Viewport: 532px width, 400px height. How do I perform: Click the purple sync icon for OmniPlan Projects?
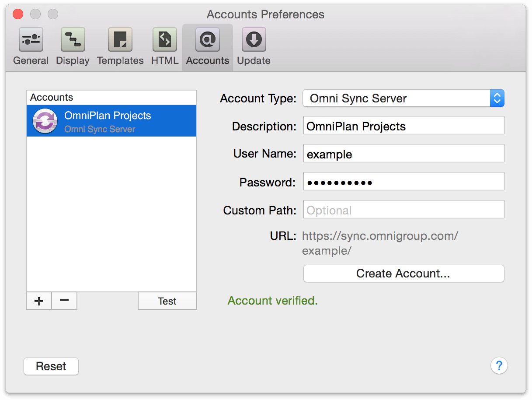pyautogui.click(x=45, y=121)
